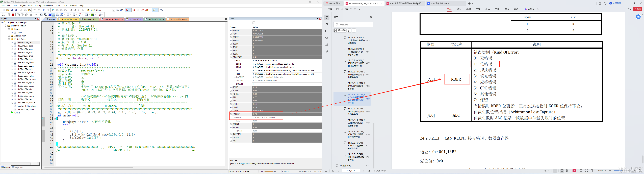Screen dimensions: 644x174
Task: Click the 添加书签 add bookmark button
Action: [x=340, y=30]
